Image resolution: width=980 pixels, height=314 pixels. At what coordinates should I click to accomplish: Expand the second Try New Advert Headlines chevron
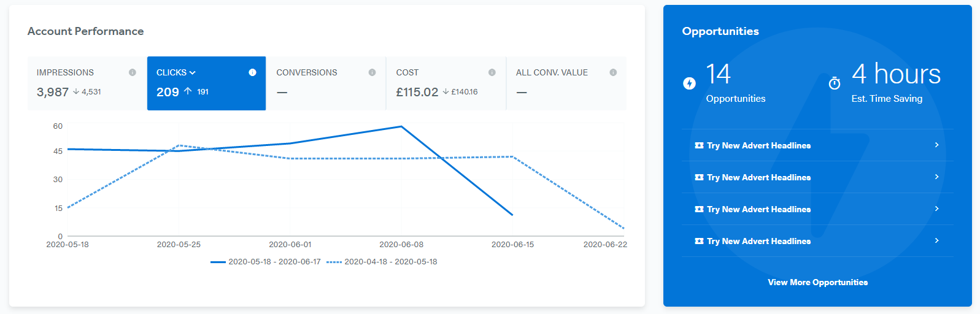[936, 177]
